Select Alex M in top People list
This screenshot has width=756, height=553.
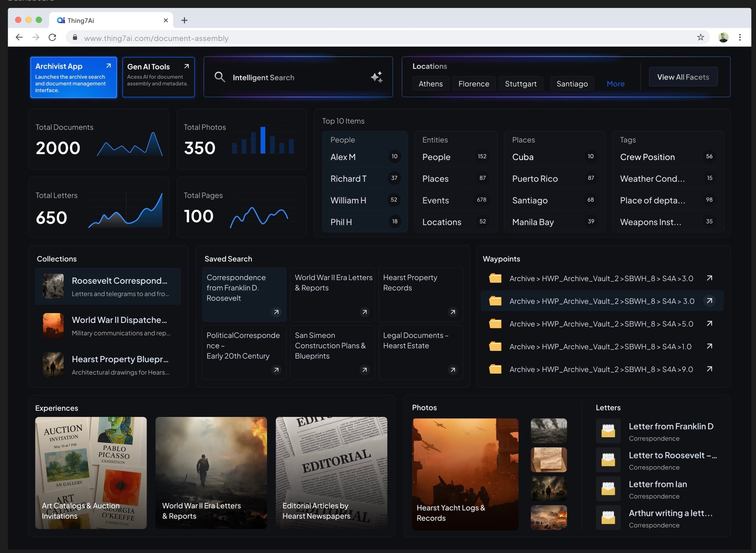(x=365, y=157)
